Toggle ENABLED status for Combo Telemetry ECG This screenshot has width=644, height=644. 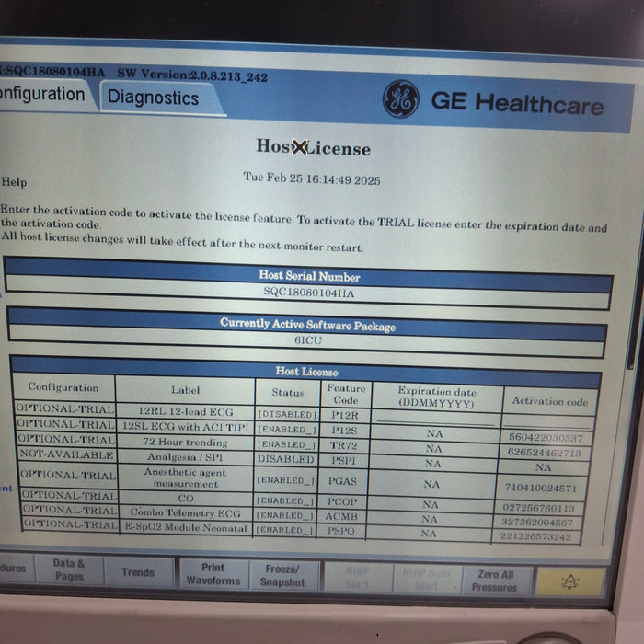pyautogui.click(x=286, y=515)
